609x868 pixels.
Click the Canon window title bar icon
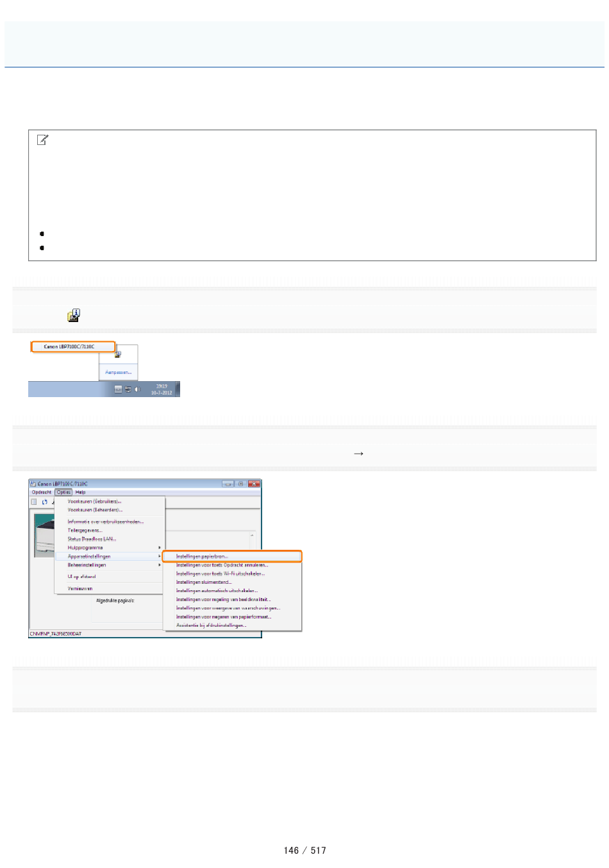tap(33, 484)
